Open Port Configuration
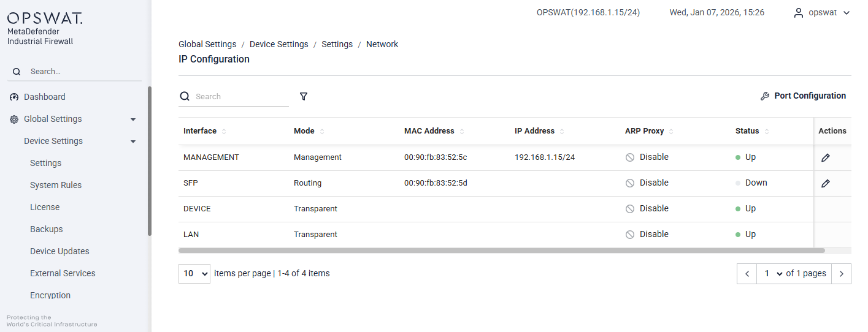The width and height of the screenshot is (868, 332). click(x=803, y=96)
